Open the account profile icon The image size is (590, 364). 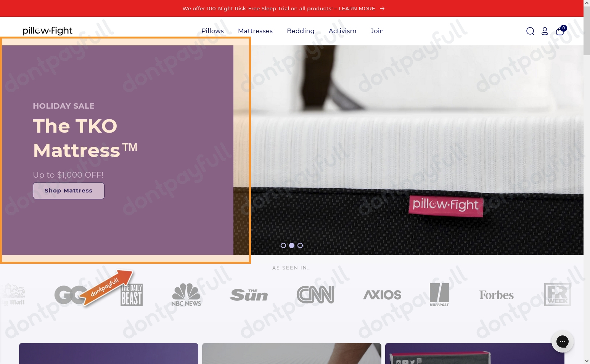545,31
